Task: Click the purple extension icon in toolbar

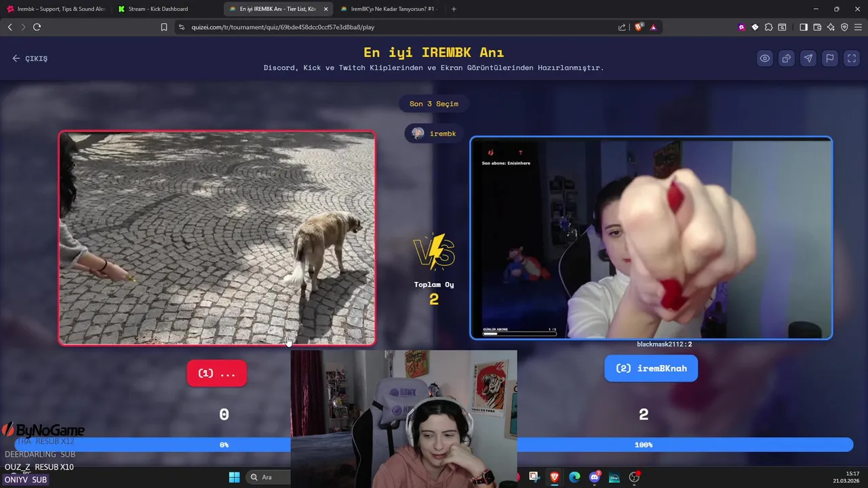Action: [741, 27]
